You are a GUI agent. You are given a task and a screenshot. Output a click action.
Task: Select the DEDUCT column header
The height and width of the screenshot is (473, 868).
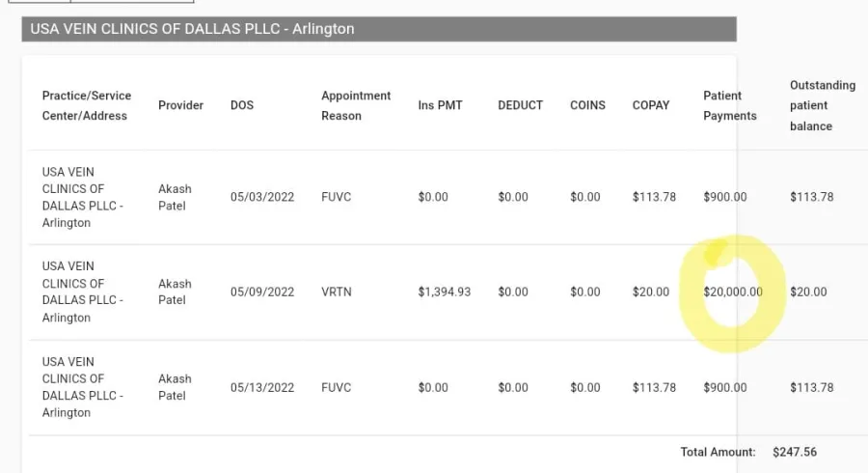[x=520, y=105]
